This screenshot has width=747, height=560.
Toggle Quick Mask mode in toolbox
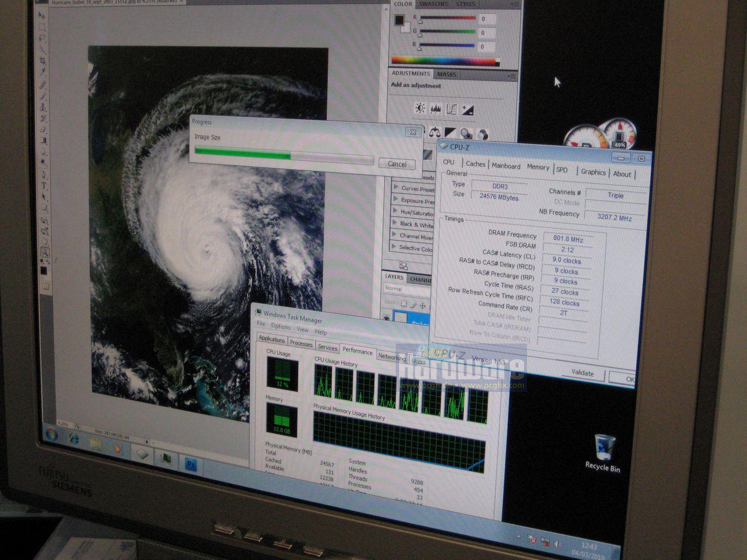(46, 286)
